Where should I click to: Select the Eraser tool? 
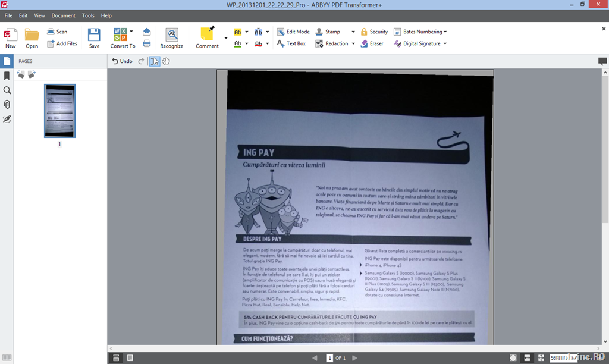pyautogui.click(x=372, y=43)
